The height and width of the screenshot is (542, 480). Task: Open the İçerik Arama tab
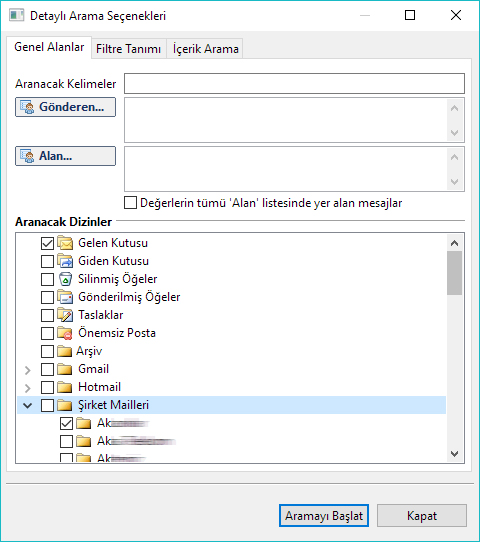[206, 48]
